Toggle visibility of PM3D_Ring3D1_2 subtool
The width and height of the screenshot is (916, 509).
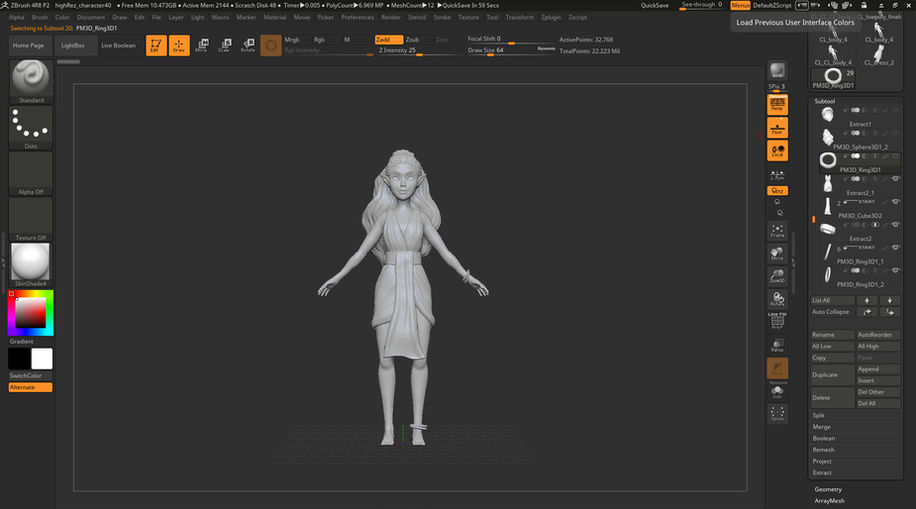(895, 271)
